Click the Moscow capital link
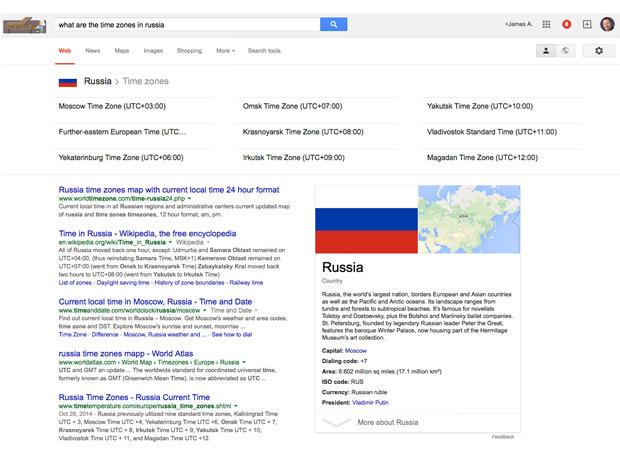Image resolution: width=620 pixels, height=465 pixels. [355, 351]
